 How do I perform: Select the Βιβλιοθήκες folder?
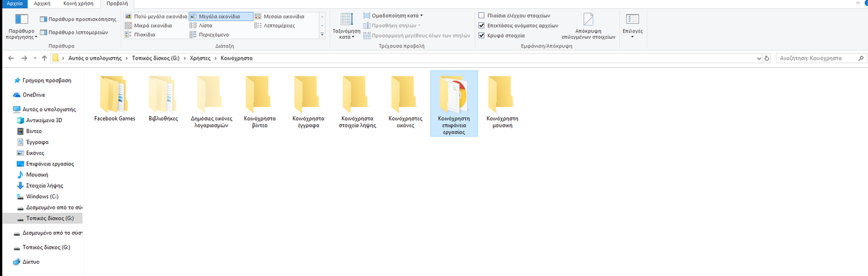point(163,98)
